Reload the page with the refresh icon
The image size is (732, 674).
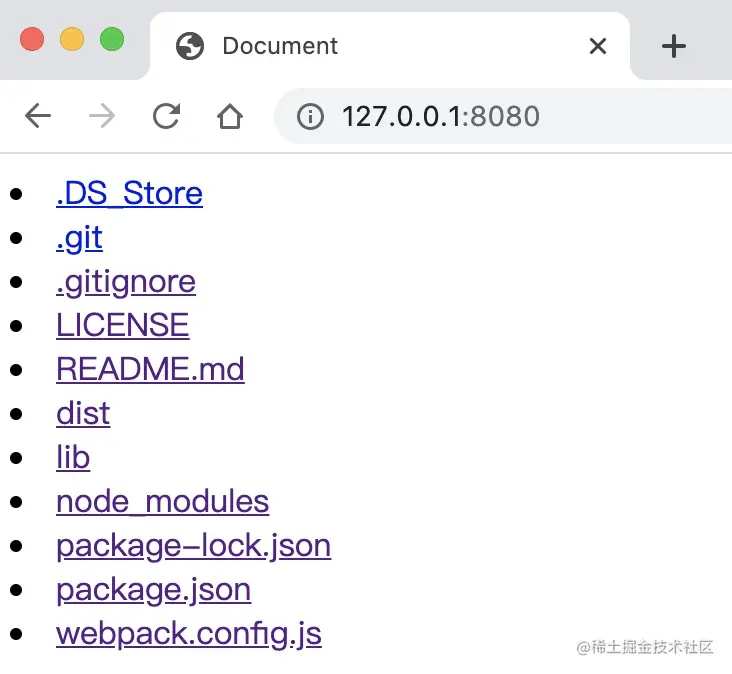point(166,116)
